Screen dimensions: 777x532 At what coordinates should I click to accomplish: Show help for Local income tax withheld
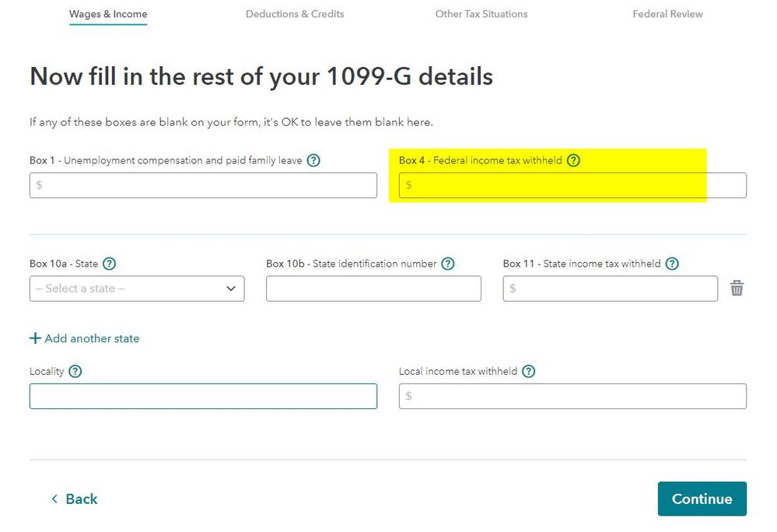529,372
